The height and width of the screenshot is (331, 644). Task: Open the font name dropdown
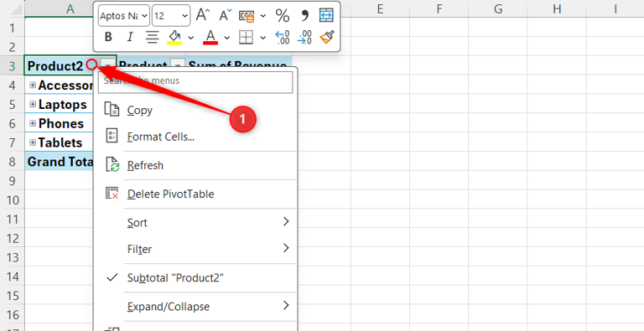pyautogui.click(x=144, y=16)
